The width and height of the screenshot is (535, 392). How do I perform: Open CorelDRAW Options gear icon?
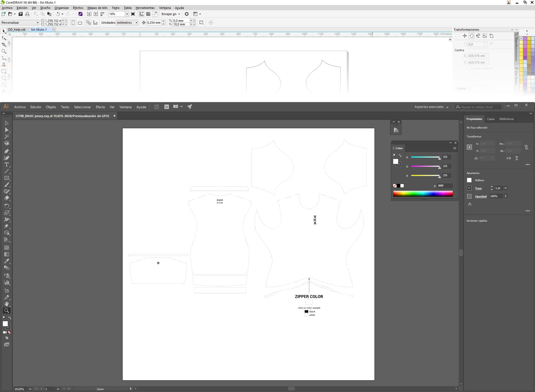coord(187,14)
